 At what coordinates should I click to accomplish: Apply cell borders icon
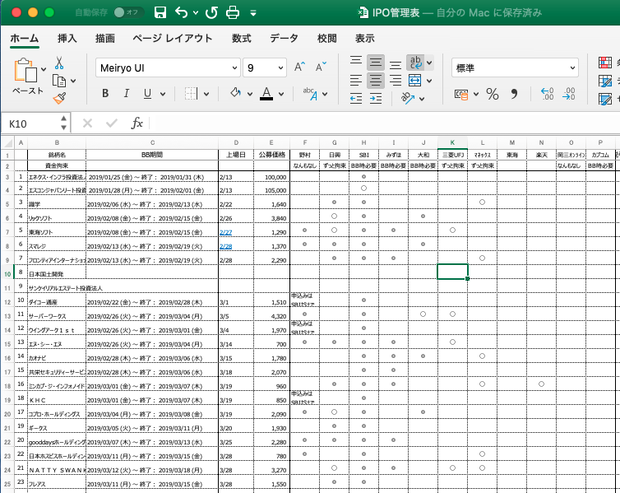191,94
